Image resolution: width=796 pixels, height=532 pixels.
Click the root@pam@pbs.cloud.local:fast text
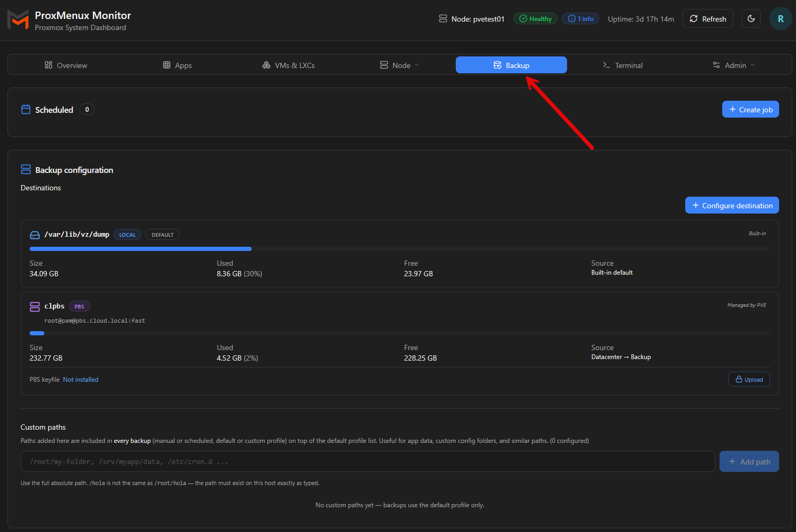tap(94, 321)
